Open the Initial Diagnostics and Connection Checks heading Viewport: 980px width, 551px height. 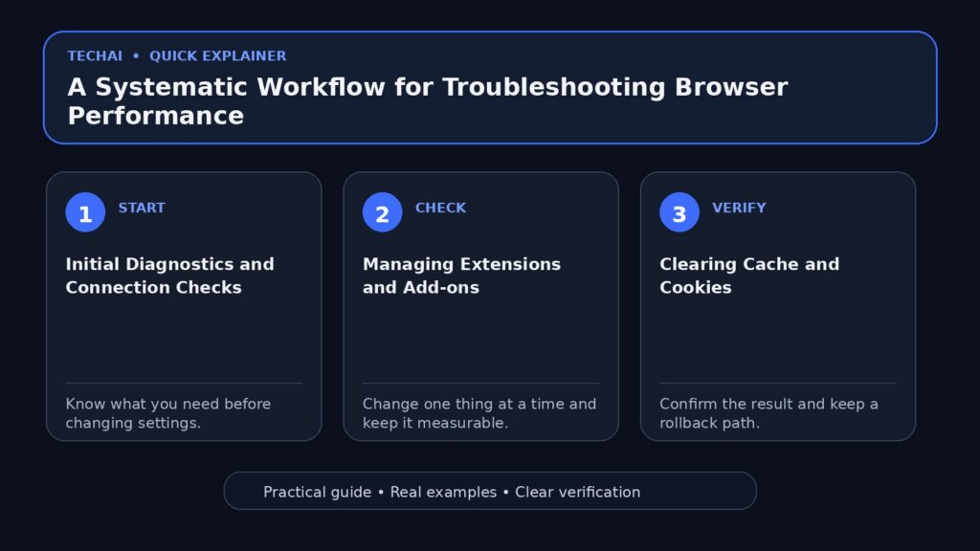170,275
